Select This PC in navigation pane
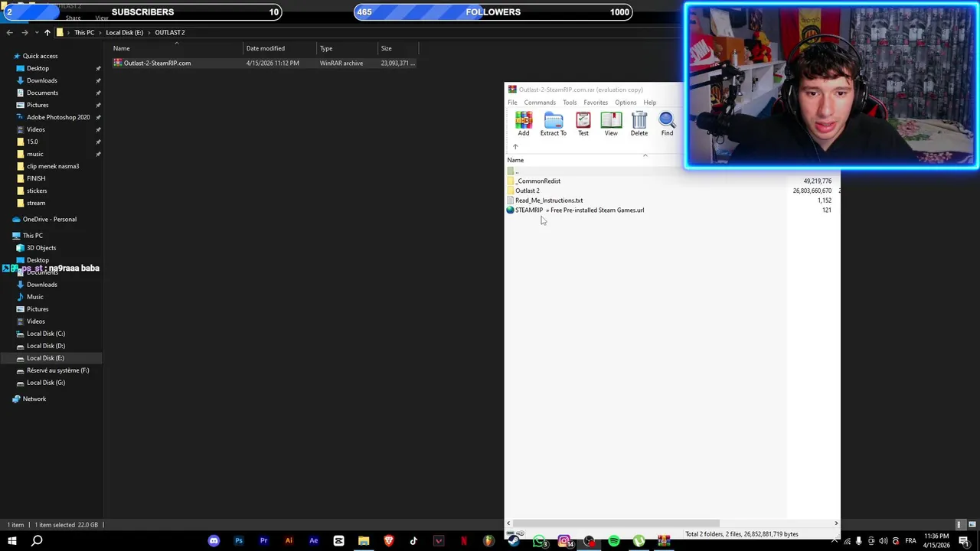 (32, 236)
